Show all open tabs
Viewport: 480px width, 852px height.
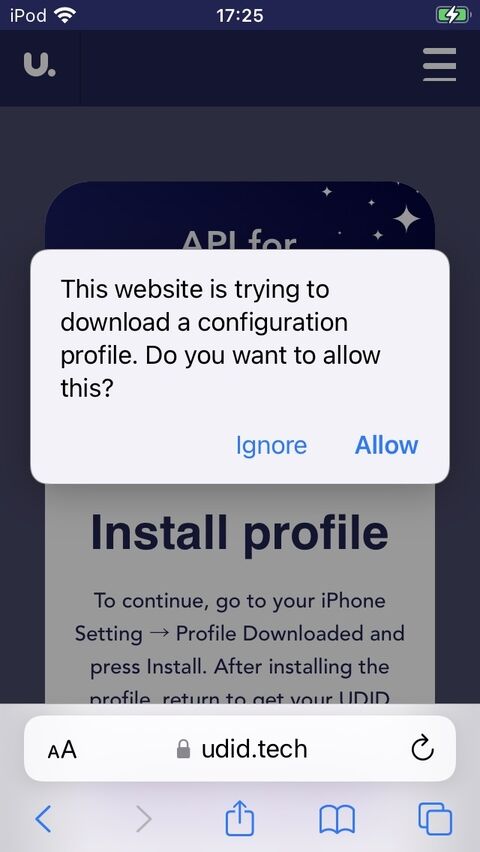coord(435,818)
